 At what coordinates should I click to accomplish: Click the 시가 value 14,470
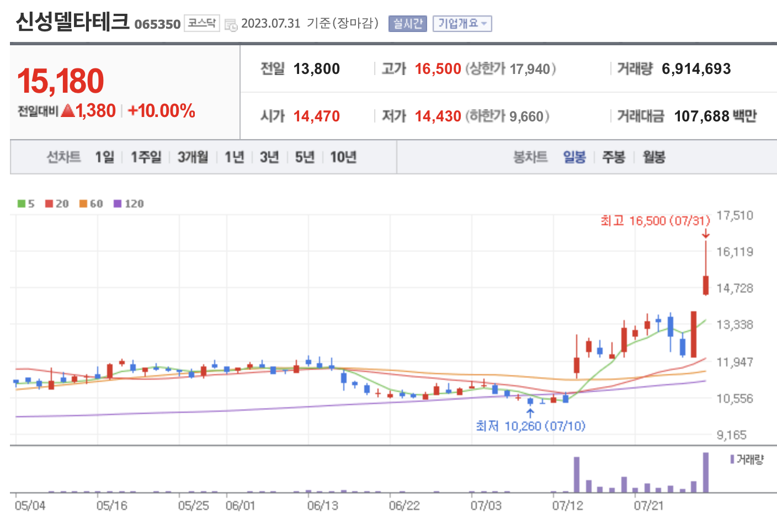click(x=317, y=116)
